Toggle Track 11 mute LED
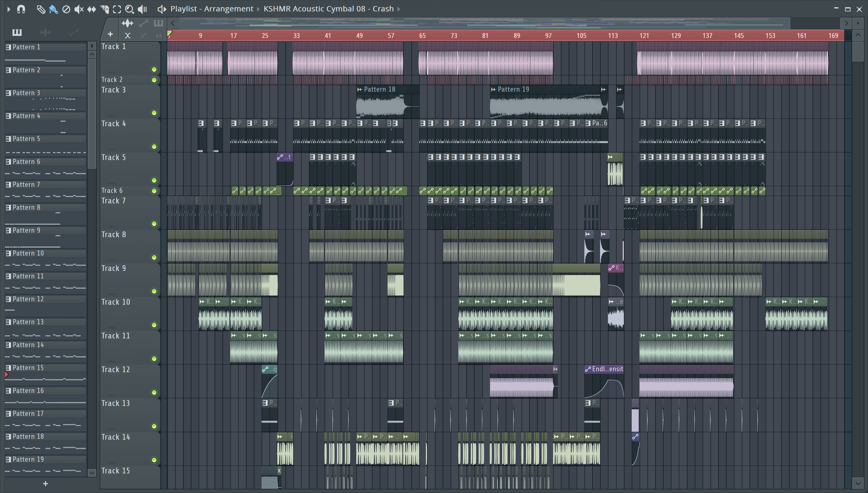868x493 pixels. click(x=154, y=359)
